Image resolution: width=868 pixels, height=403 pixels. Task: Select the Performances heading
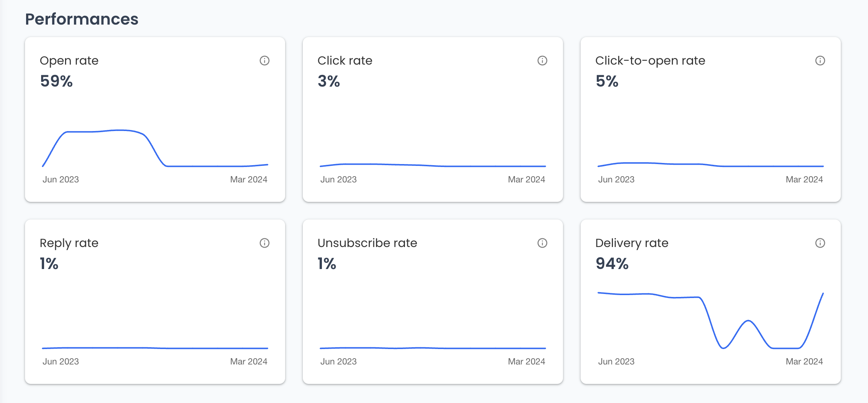82,19
